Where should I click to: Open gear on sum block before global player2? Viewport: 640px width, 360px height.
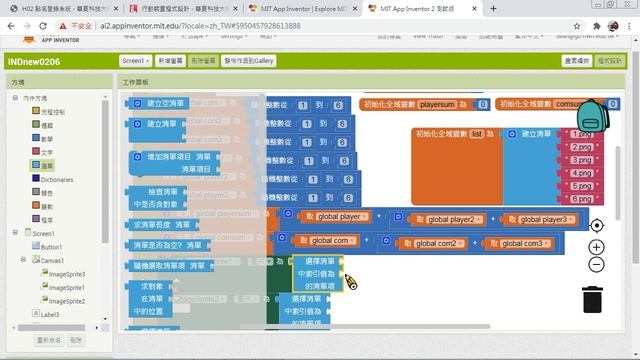(x=398, y=217)
